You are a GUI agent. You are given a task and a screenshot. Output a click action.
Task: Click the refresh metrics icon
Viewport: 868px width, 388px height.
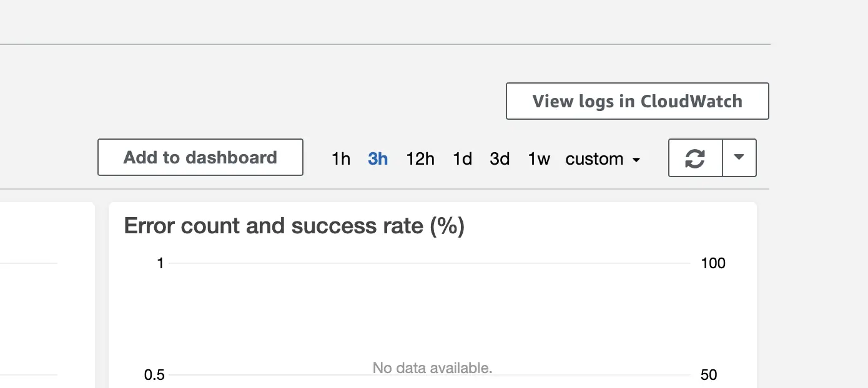[695, 158]
